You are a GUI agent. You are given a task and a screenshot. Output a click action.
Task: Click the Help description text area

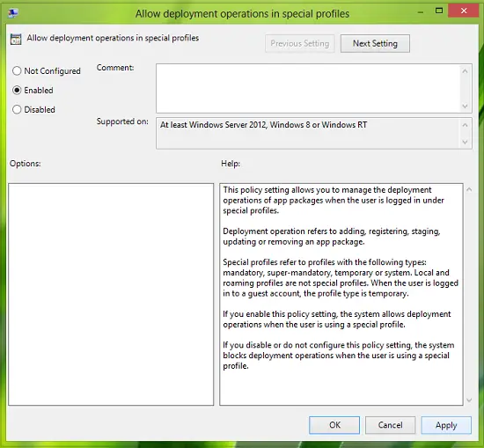pos(341,294)
